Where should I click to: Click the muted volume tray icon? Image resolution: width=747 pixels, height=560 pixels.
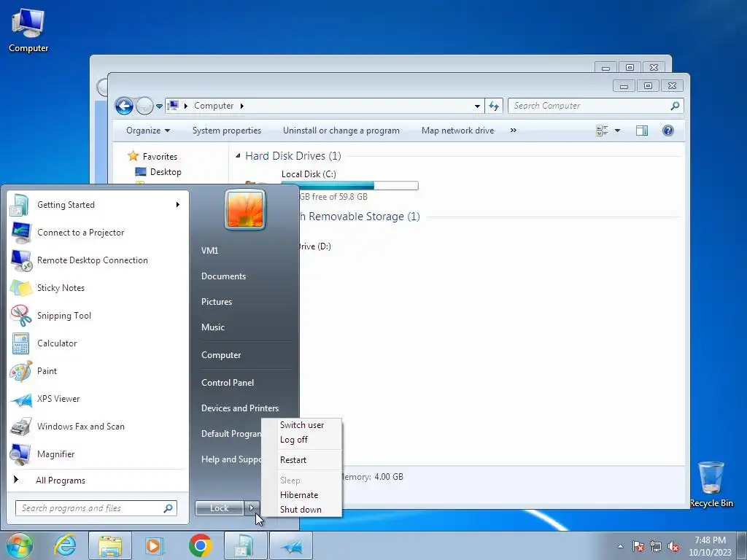pos(673,546)
